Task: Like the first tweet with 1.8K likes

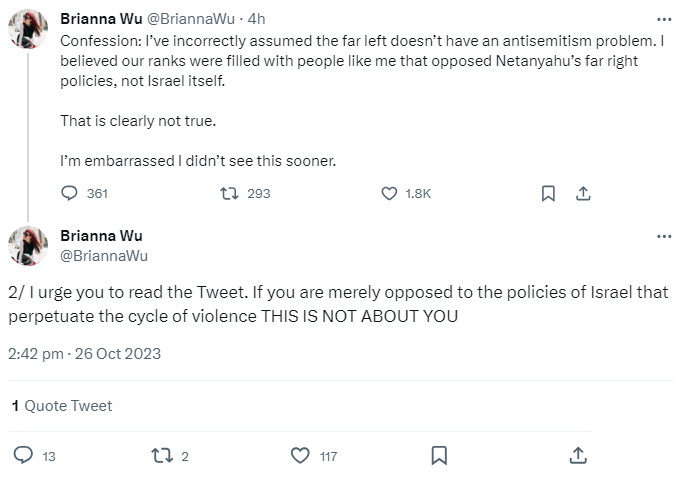Action: (389, 193)
